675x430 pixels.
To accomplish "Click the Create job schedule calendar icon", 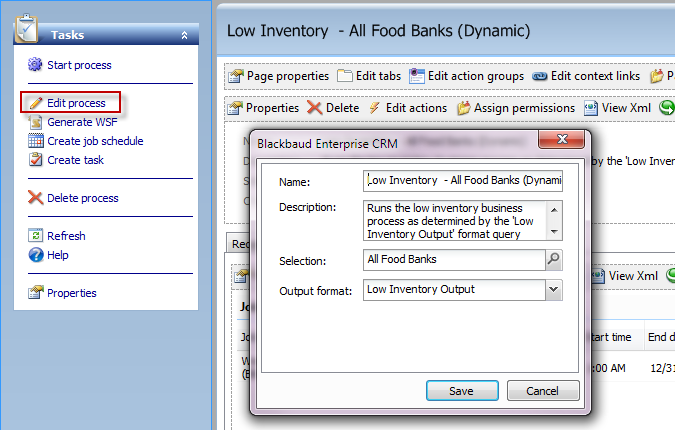I will point(36,141).
